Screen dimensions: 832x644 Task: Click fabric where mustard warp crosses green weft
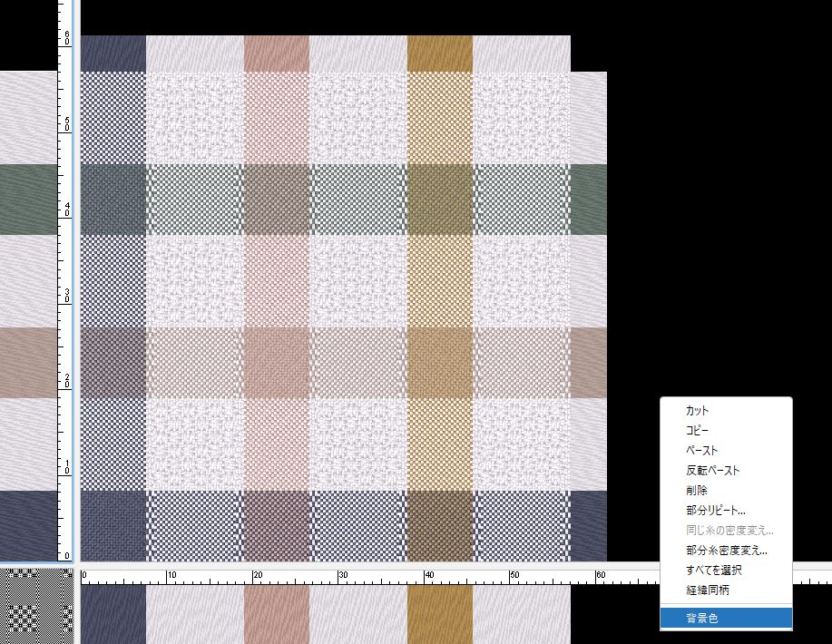point(440,199)
